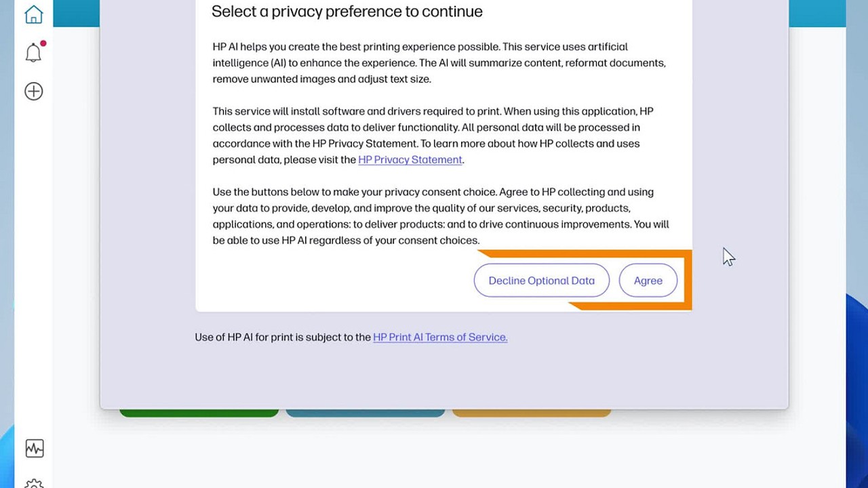The width and height of the screenshot is (868, 488).
Task: Choose Decline Optional Data
Action: tap(541, 281)
